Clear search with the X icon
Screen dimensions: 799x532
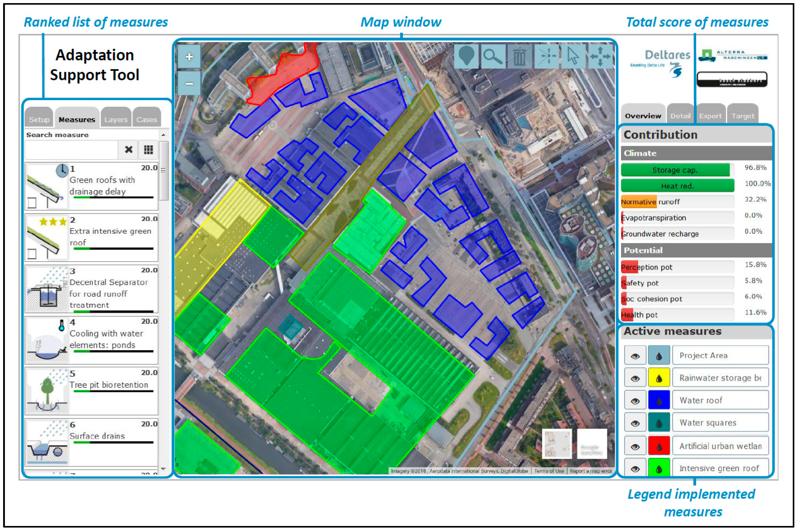click(128, 150)
